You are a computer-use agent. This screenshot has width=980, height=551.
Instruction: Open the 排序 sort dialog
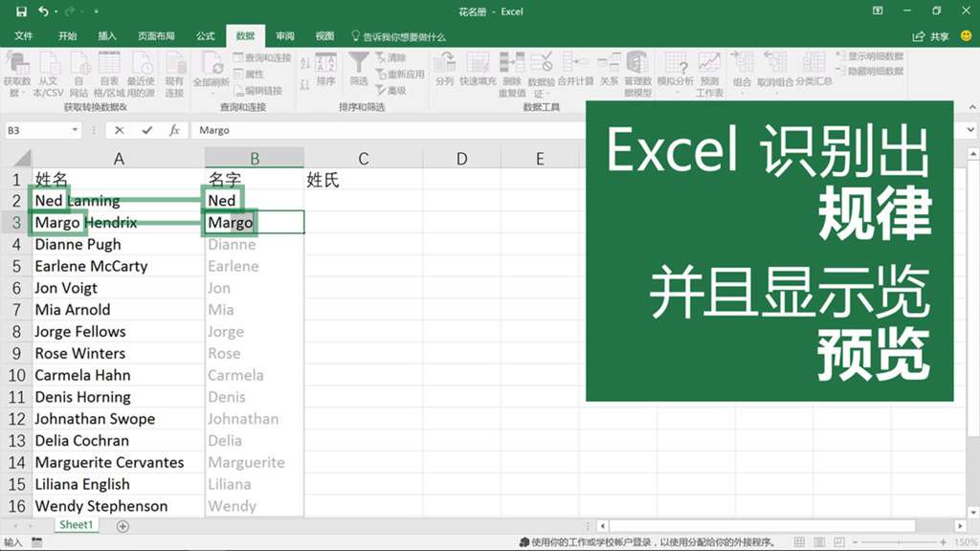click(x=325, y=69)
